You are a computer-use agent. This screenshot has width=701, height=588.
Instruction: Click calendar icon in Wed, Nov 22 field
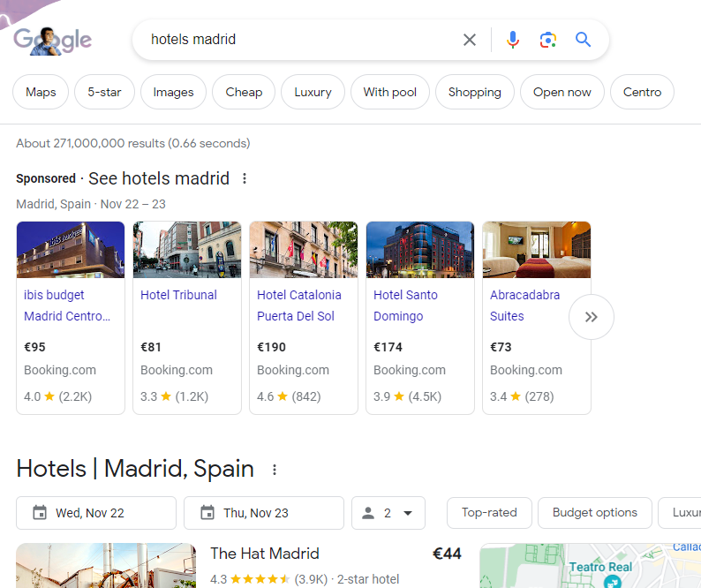(x=40, y=512)
